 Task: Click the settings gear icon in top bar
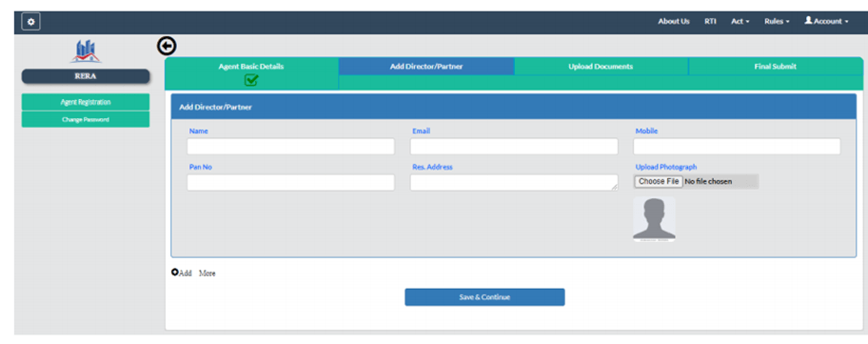[31, 22]
